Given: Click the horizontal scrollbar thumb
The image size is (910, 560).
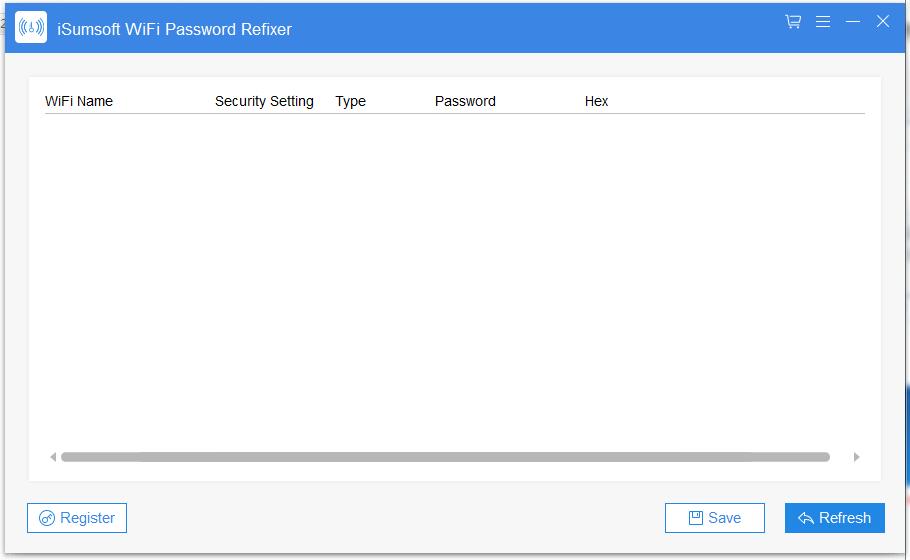Looking at the screenshot, I should click(x=445, y=457).
